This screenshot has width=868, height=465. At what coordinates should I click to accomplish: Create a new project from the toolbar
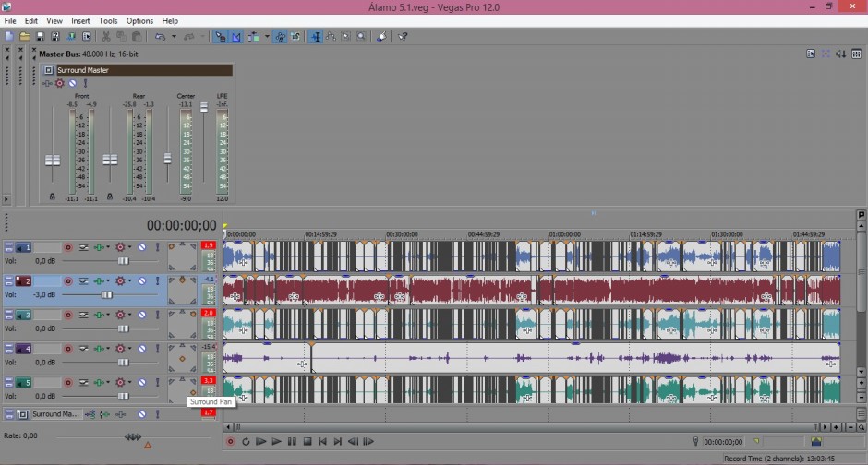click(x=9, y=37)
